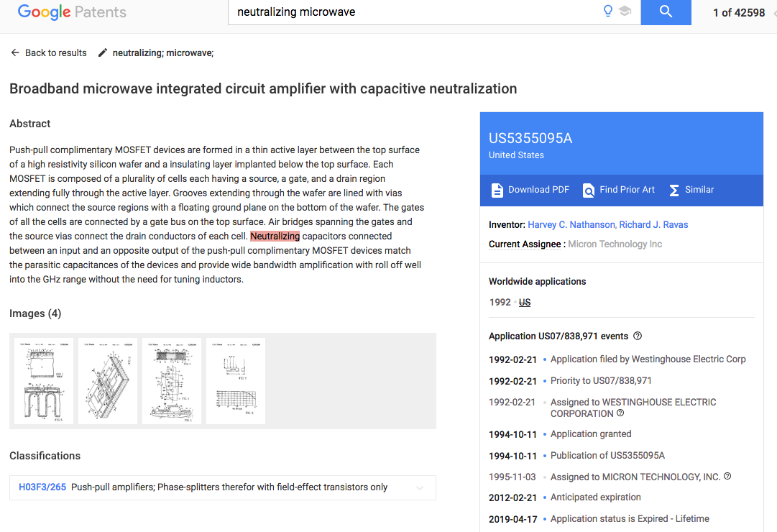Image resolution: width=777 pixels, height=532 pixels.
Task: Click the blue search magnifier button
Action: [666, 12]
